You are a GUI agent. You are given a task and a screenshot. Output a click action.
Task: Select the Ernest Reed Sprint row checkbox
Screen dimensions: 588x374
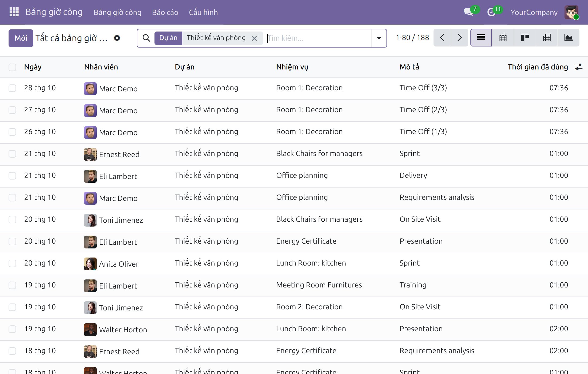(x=12, y=154)
